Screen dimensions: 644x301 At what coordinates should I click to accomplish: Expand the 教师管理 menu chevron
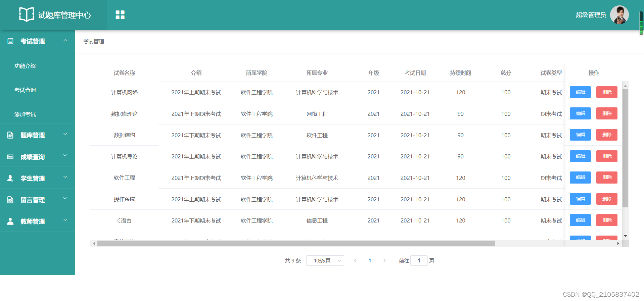65,220
